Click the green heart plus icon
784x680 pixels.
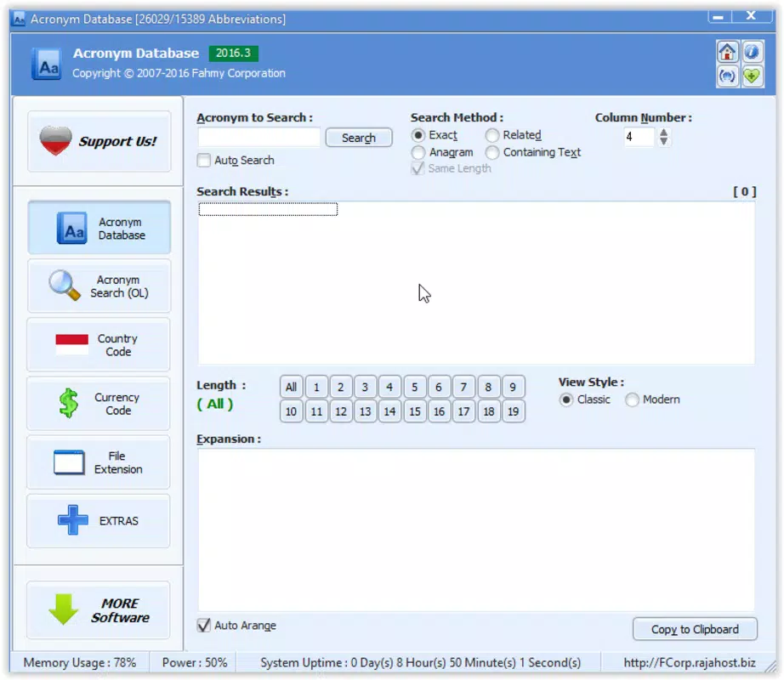[x=752, y=76]
